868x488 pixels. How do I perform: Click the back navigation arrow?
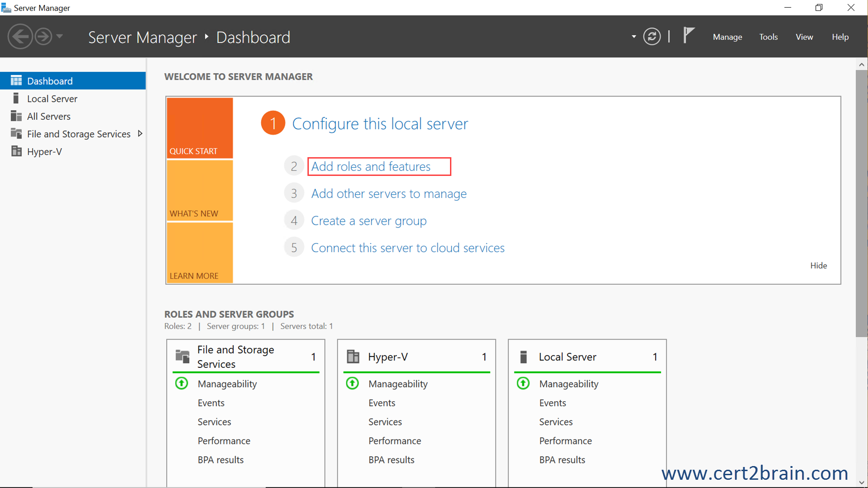coord(20,36)
